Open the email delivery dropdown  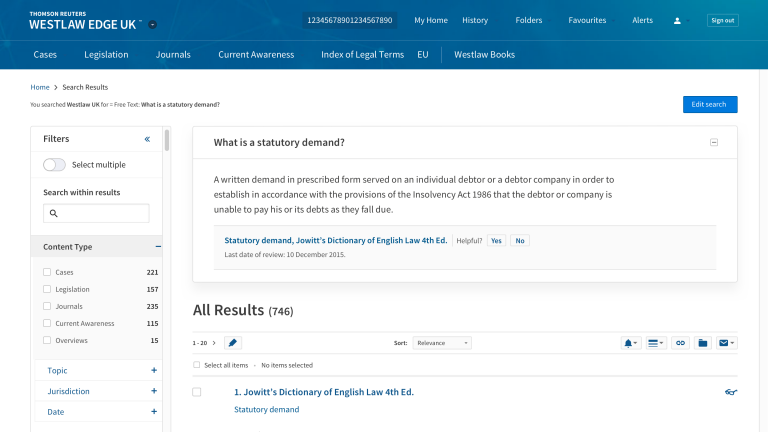(x=726, y=343)
